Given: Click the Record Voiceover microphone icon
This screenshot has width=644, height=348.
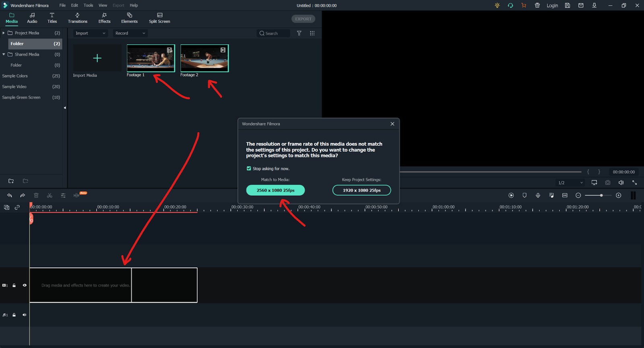Looking at the screenshot, I should 538,195.
